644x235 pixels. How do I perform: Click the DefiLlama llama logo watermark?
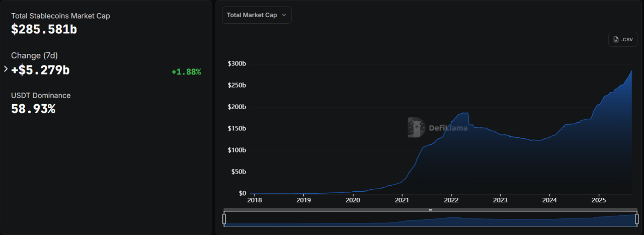[x=417, y=127]
